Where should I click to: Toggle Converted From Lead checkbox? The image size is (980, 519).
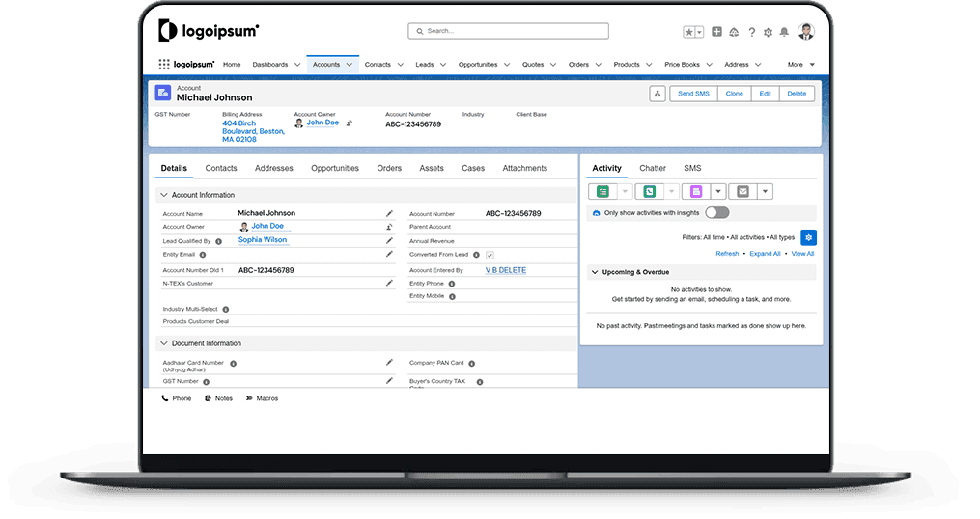[x=490, y=255]
